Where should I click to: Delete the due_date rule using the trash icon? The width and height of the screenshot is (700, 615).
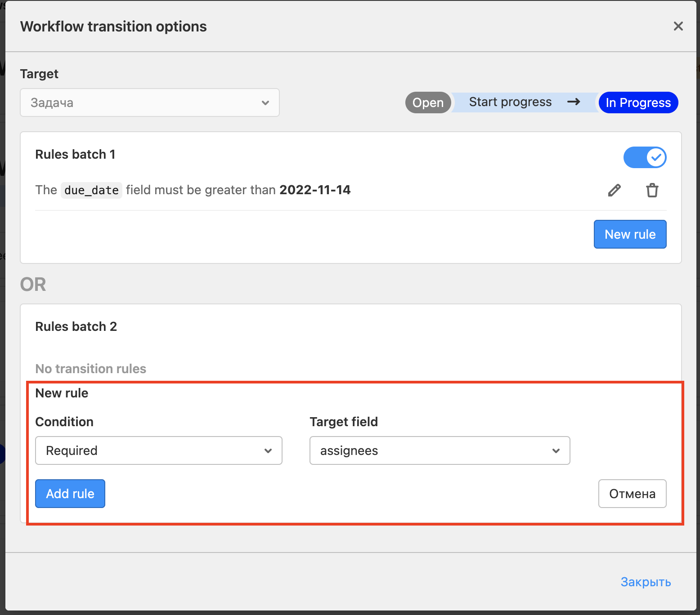(x=652, y=190)
